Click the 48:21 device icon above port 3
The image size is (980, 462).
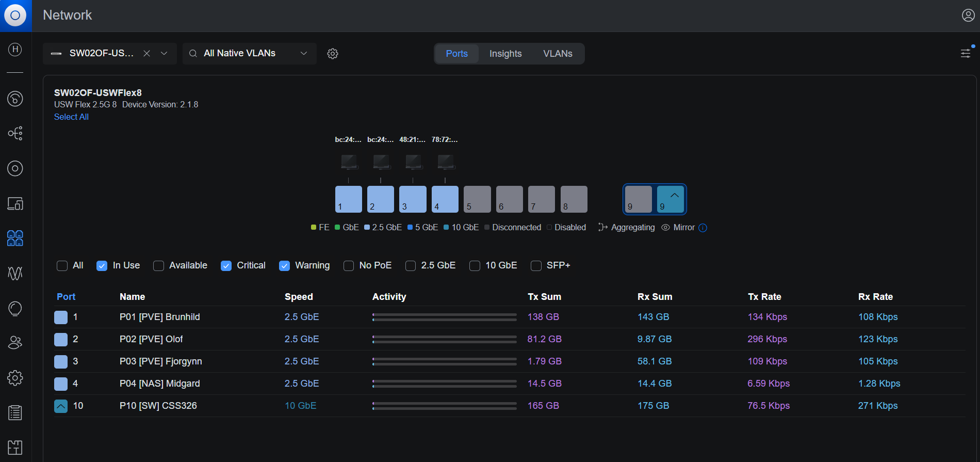(413, 162)
